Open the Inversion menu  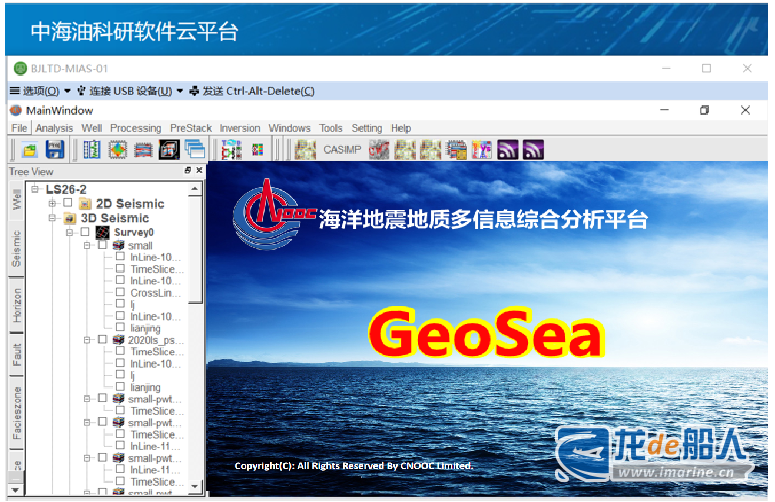pos(240,128)
